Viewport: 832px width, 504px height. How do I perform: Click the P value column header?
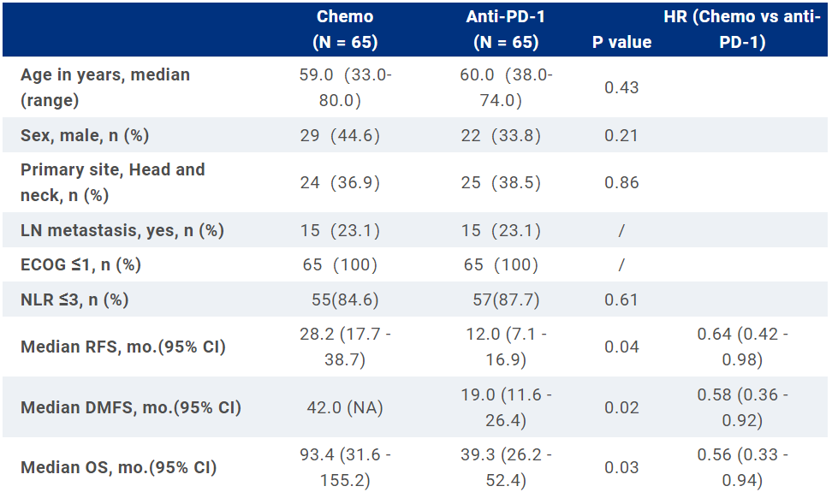pos(621,42)
